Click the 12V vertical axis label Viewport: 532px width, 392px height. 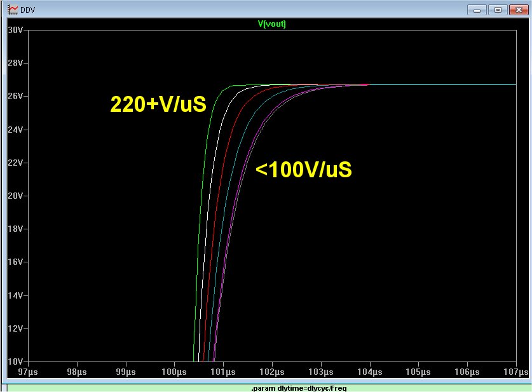click(15, 328)
